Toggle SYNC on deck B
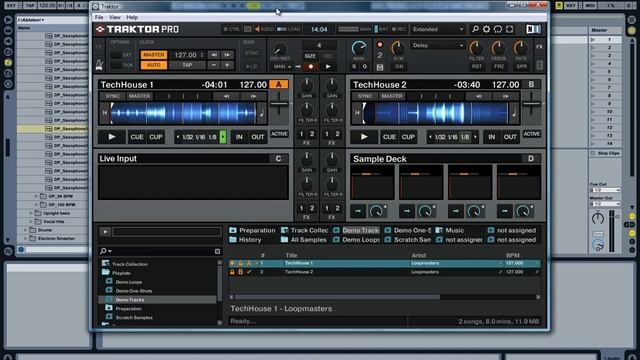This screenshot has height=360, width=640. [x=365, y=96]
